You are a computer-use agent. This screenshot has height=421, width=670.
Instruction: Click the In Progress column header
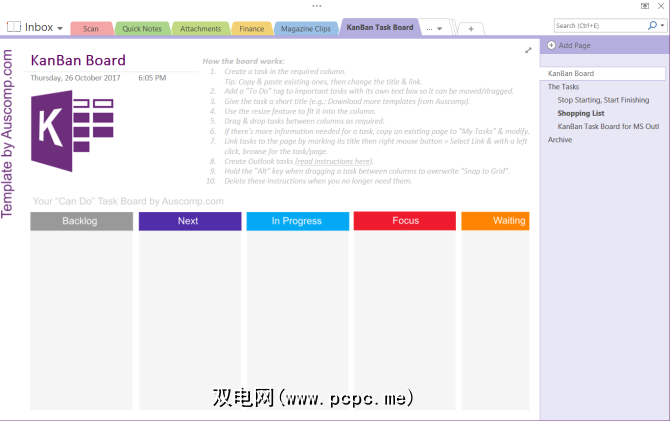(x=297, y=221)
